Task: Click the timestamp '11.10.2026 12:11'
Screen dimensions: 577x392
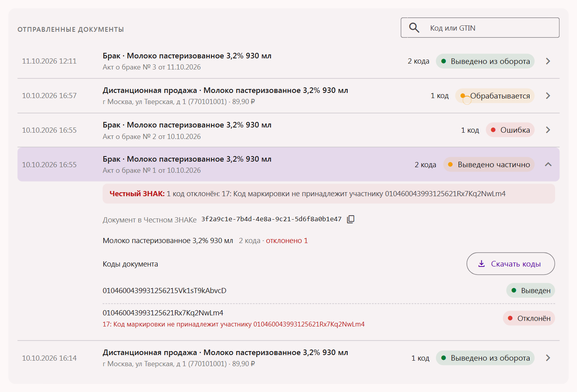Action: point(49,61)
